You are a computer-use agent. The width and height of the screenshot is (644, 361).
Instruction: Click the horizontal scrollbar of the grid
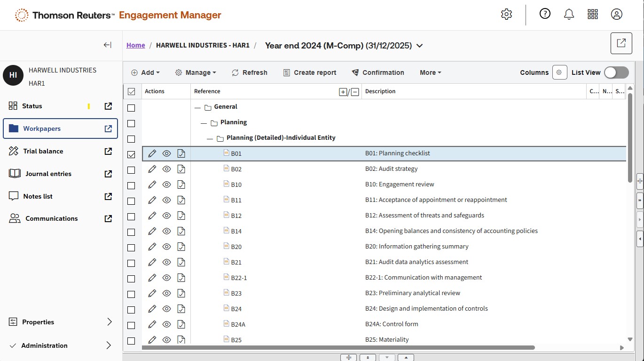click(338, 348)
